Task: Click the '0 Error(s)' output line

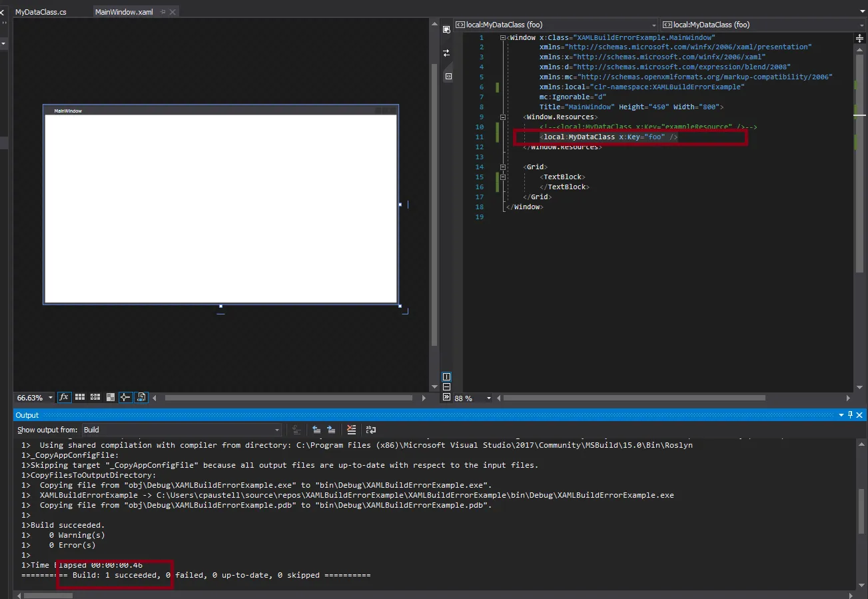Action: coord(72,545)
